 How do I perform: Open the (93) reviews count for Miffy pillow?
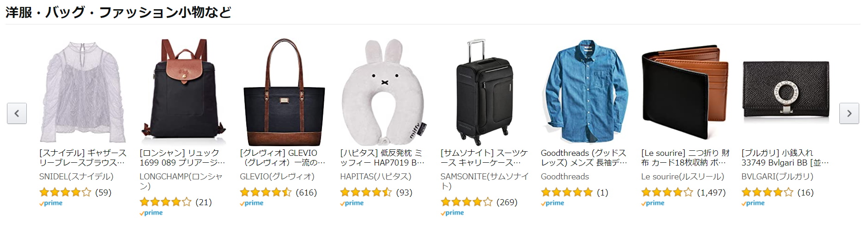[404, 192]
